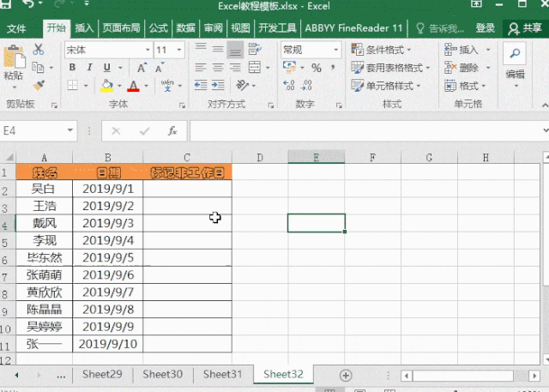This screenshot has width=549, height=392.
Task: Click the Cut scissors icon
Action: pos(38,50)
